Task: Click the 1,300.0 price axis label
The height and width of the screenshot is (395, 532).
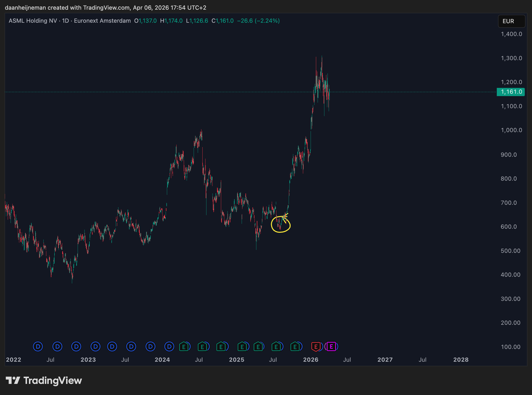Action: click(512, 58)
